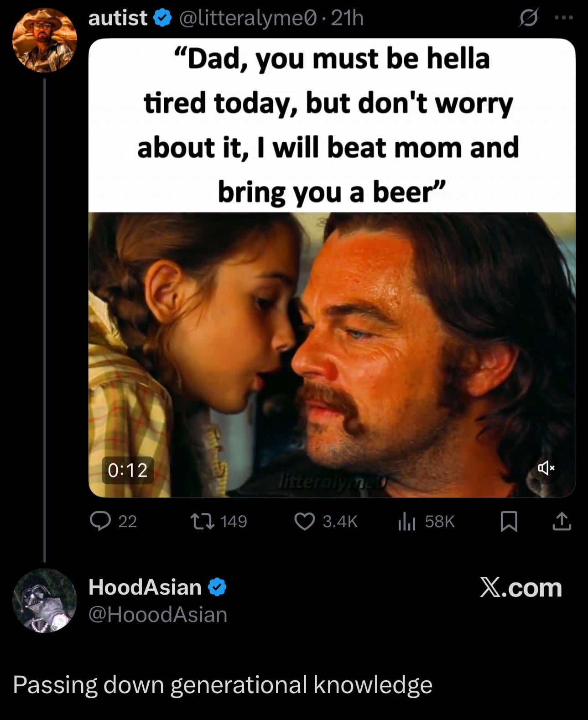The image size is (588, 720).
Task: Click the Grok slashed-circle icon
Action: click(x=529, y=18)
